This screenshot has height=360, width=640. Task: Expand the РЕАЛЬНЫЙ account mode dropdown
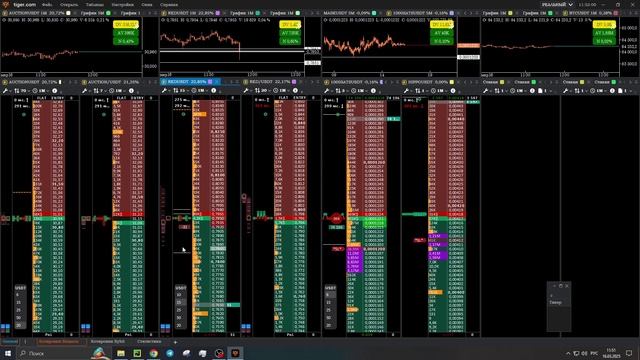click(x=557, y=4)
